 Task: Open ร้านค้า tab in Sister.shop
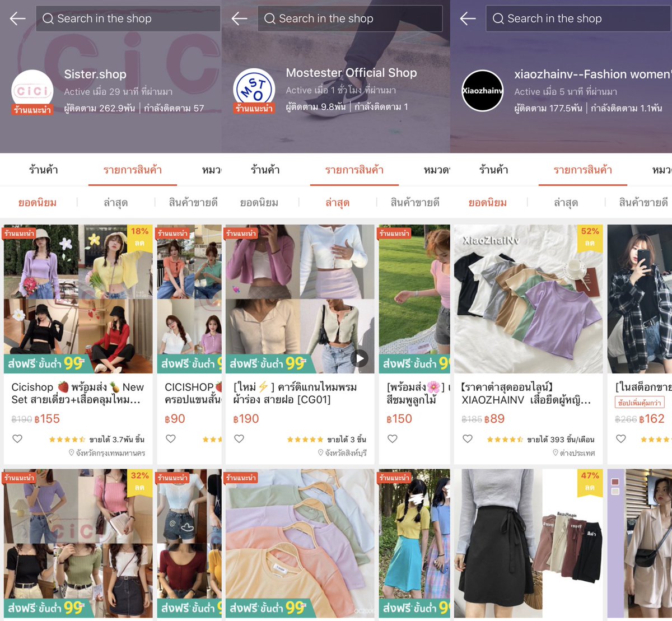coord(44,170)
